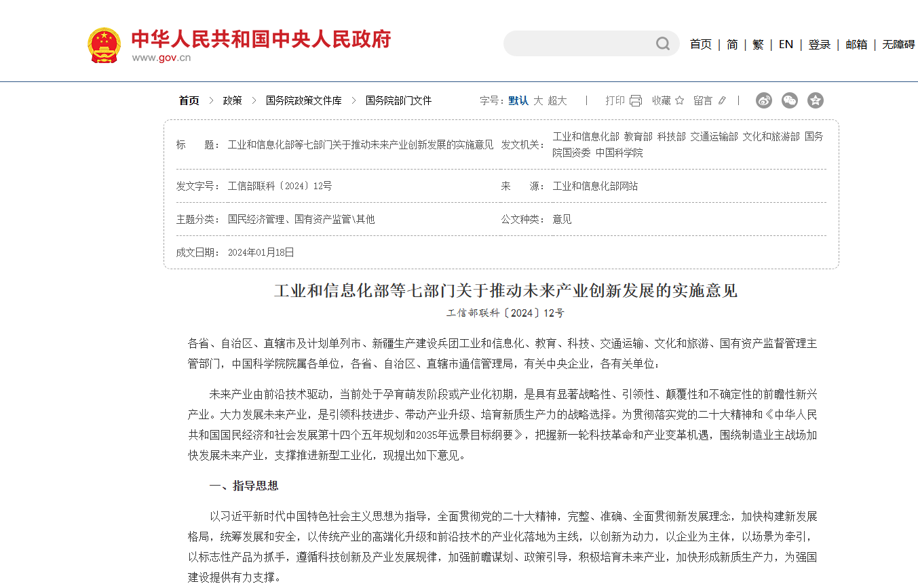Switch font size to 超大

click(x=557, y=100)
